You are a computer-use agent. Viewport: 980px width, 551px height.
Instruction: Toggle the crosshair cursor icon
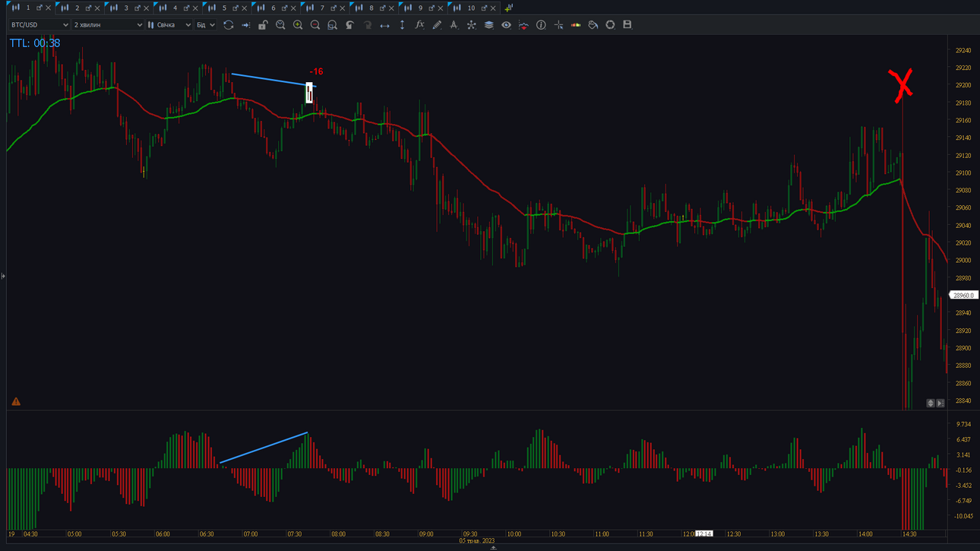(x=558, y=25)
